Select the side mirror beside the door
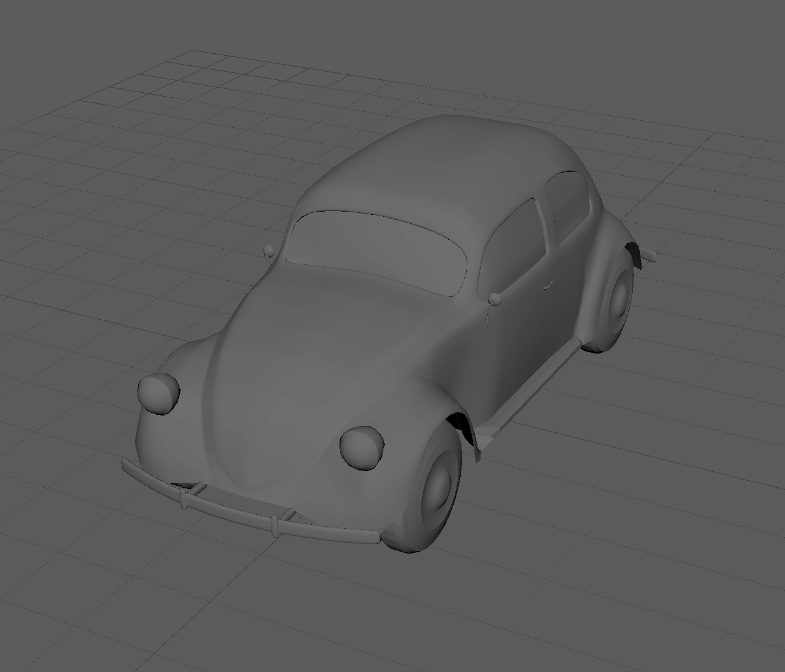Image resolution: width=785 pixels, height=672 pixels. click(x=494, y=300)
